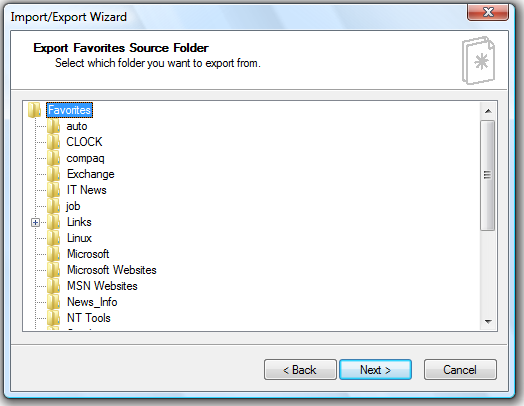Click the folder list scrollbar thumb
524x406 pixels.
[488, 175]
